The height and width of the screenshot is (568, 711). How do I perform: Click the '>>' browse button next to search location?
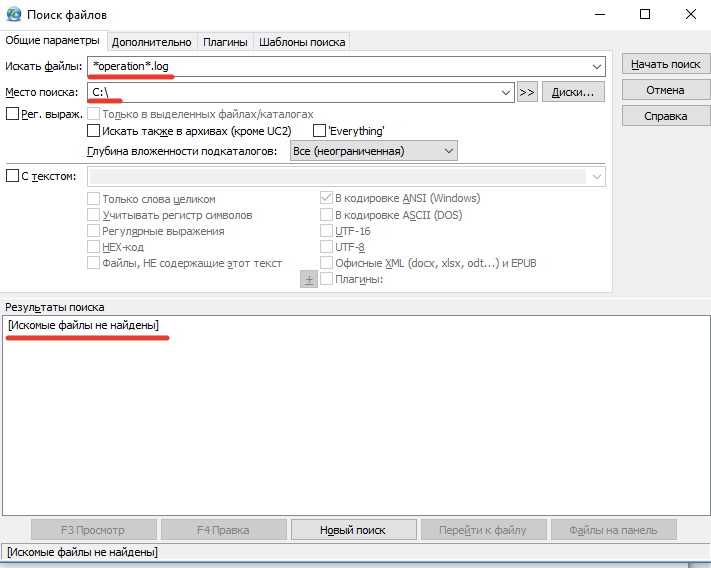527,92
